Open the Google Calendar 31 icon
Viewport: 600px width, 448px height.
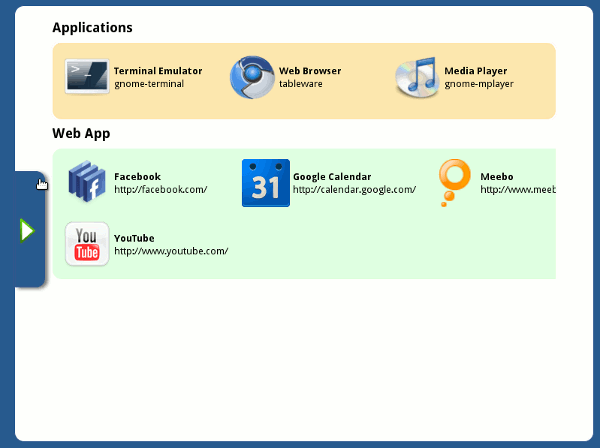pyautogui.click(x=266, y=183)
